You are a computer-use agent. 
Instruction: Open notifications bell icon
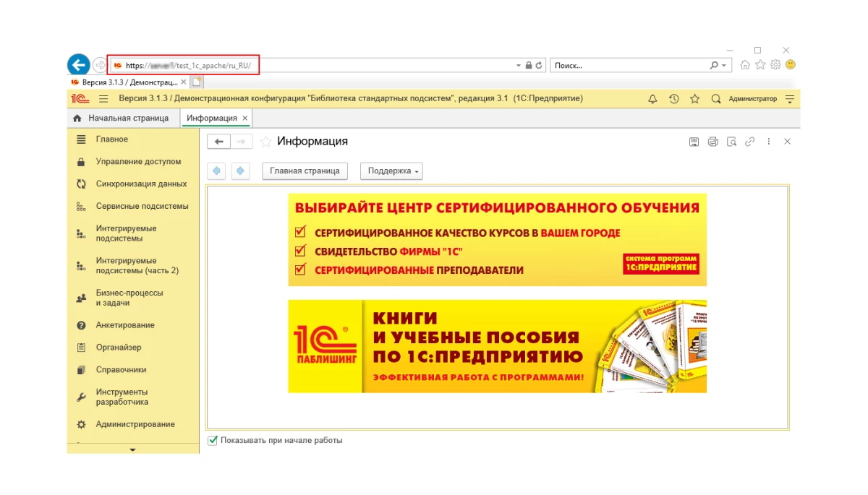click(x=652, y=99)
